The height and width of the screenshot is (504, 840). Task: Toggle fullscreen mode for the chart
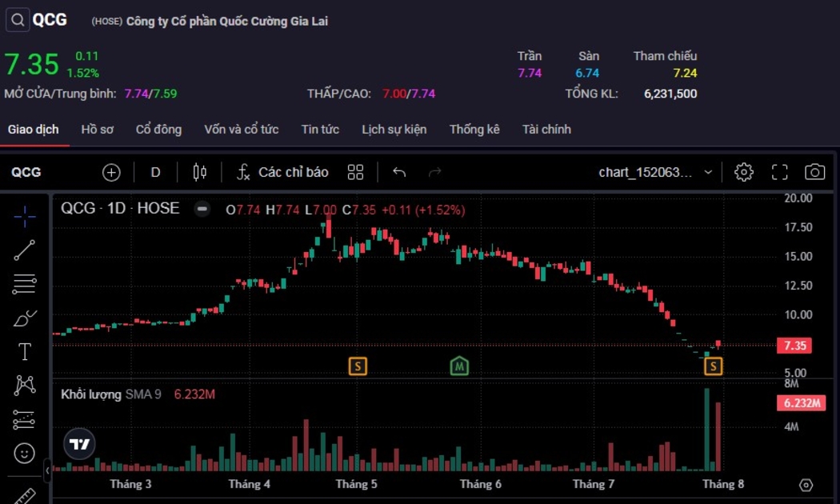(779, 172)
